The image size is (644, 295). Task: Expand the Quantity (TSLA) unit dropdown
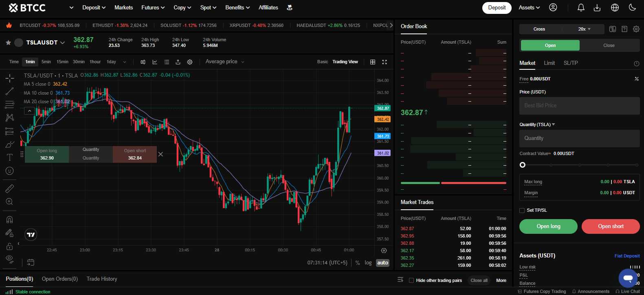(553, 124)
